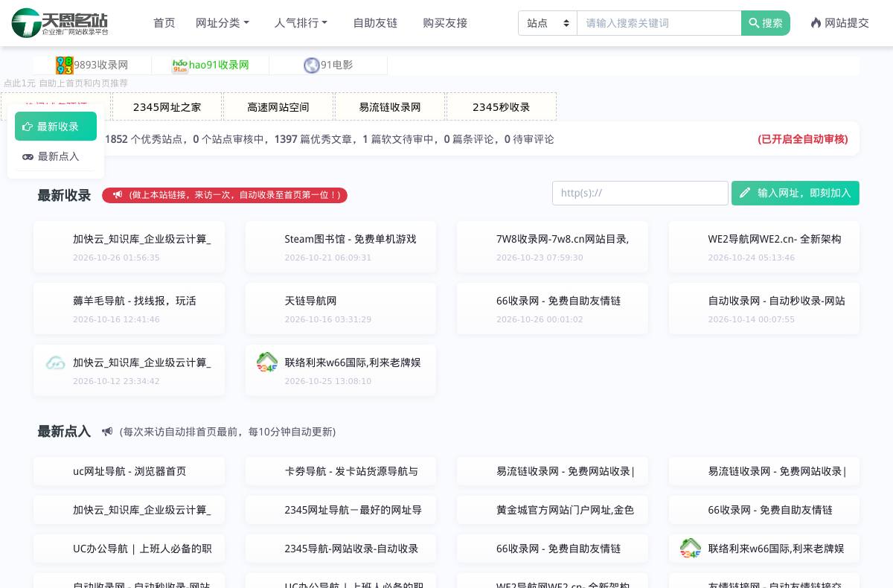The height and width of the screenshot is (588, 893).
Task: Open 66收录网 card dated 2026-10-26
Action: (552, 308)
